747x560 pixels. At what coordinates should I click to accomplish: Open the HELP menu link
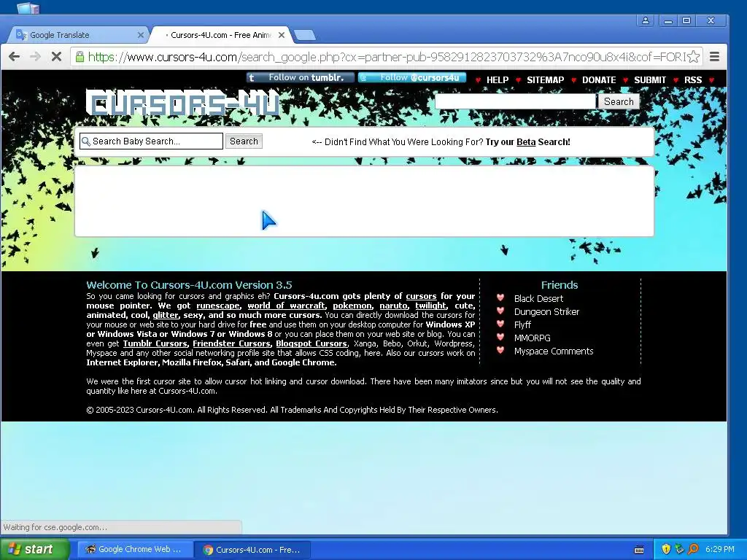498,80
